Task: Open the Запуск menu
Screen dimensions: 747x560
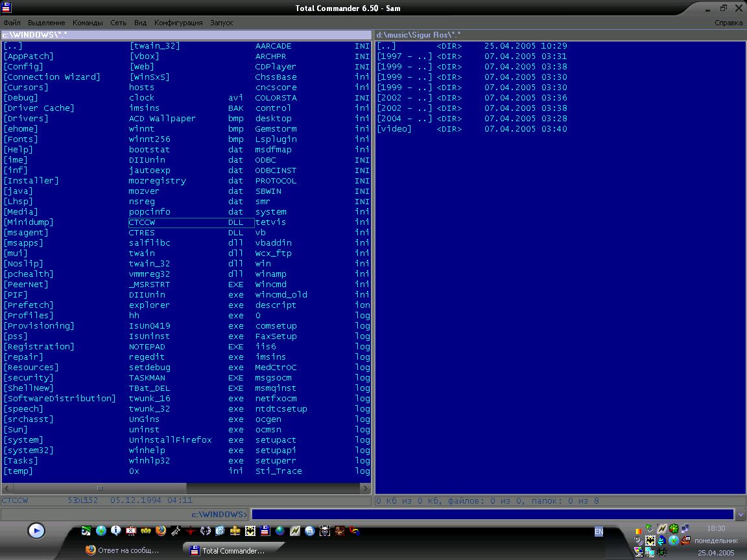Action: tap(222, 23)
